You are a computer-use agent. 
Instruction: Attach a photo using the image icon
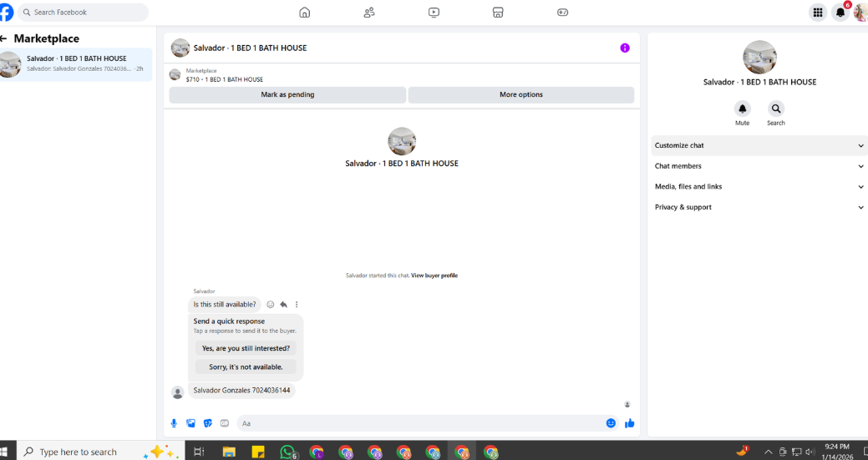191,423
